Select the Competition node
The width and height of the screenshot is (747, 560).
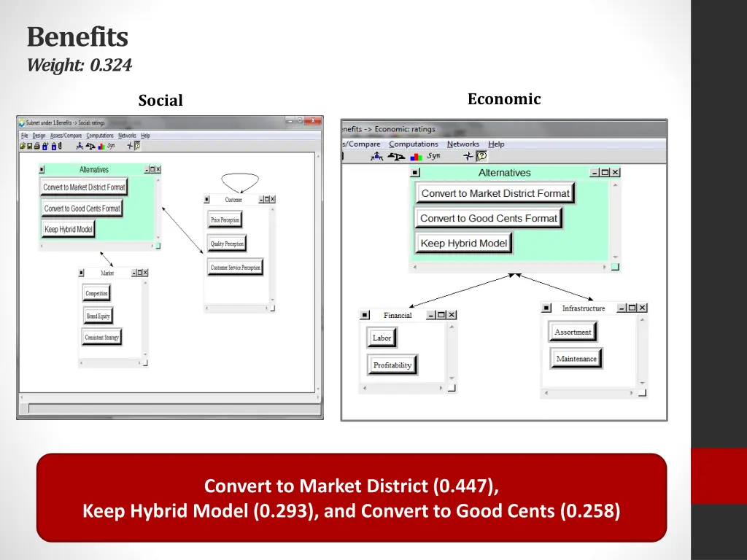[96, 293]
